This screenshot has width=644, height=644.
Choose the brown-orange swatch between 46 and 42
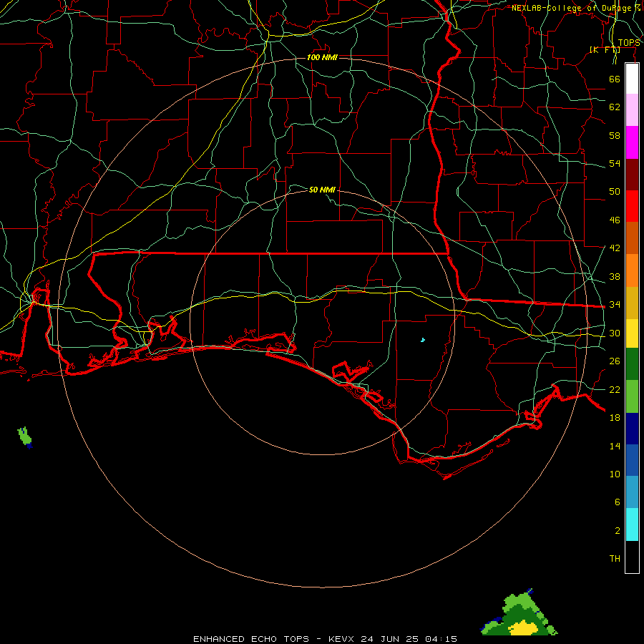tap(632, 238)
